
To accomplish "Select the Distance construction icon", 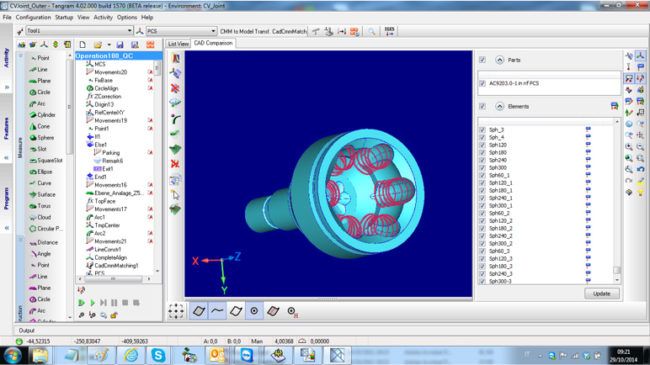I will pyautogui.click(x=33, y=243).
